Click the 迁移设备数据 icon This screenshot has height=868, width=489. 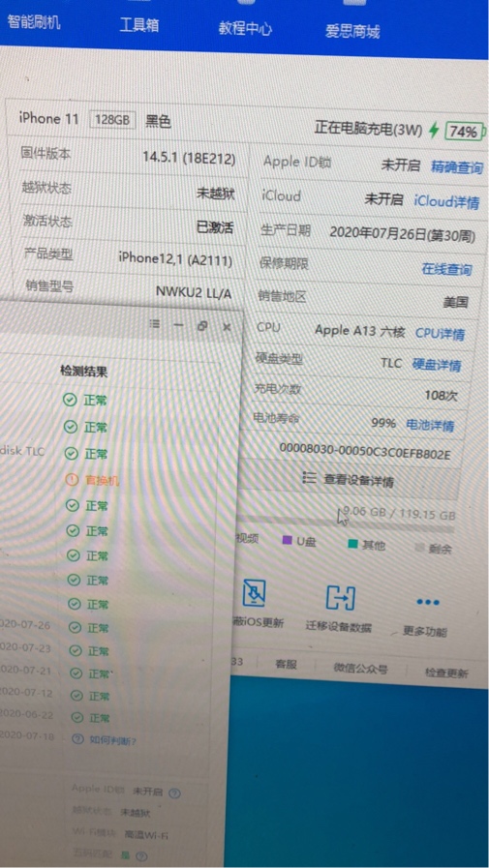[x=340, y=597]
